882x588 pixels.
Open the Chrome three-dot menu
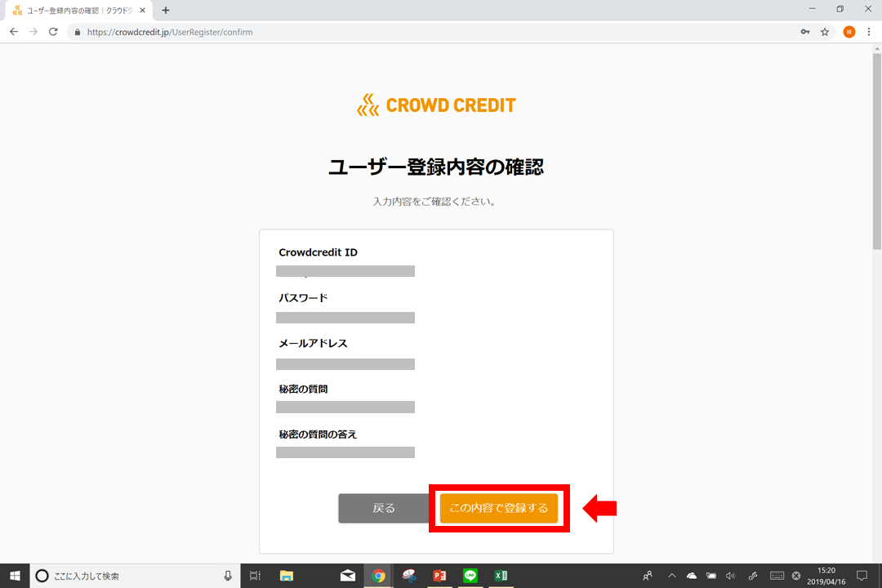pos(868,32)
